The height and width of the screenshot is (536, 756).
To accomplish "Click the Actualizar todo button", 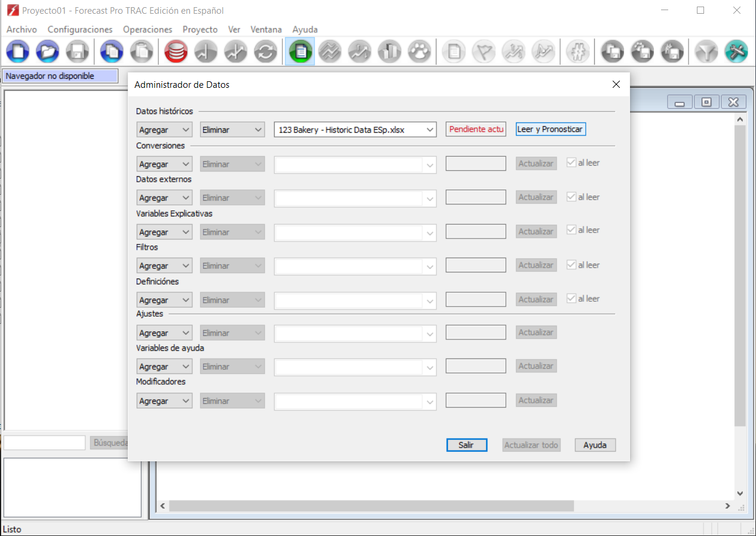I will pos(531,445).
